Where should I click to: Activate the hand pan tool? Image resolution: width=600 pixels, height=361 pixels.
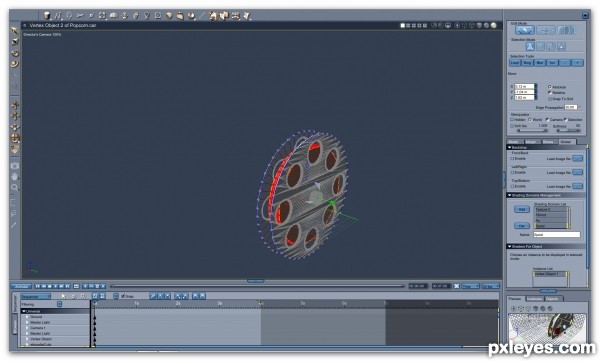(15, 177)
